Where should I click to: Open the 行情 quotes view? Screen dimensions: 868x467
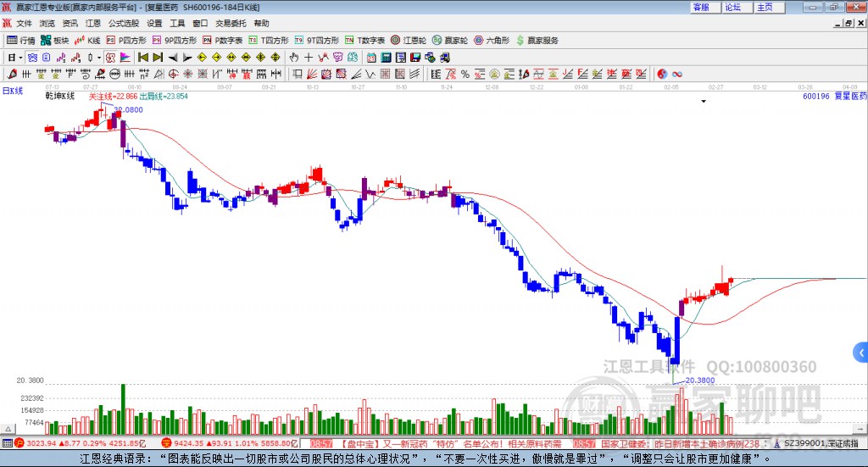click(21, 41)
